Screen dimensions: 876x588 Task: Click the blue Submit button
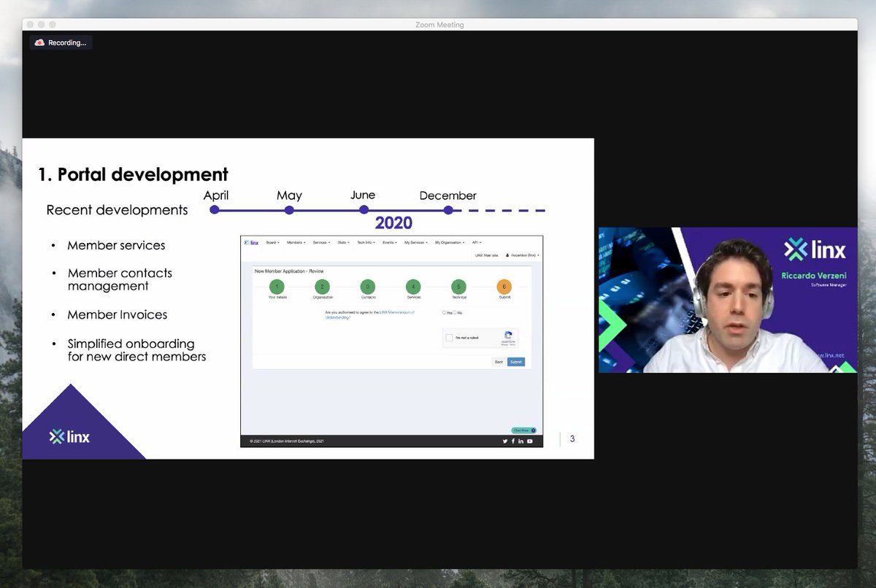(516, 362)
